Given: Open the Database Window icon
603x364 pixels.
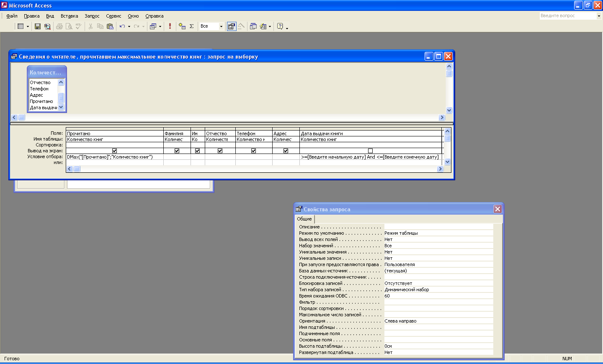Looking at the screenshot, I should [253, 26].
